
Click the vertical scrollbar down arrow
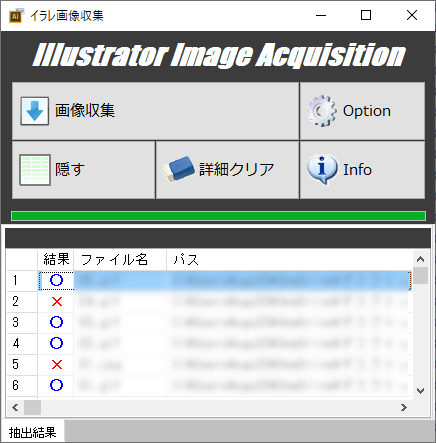pos(421,391)
